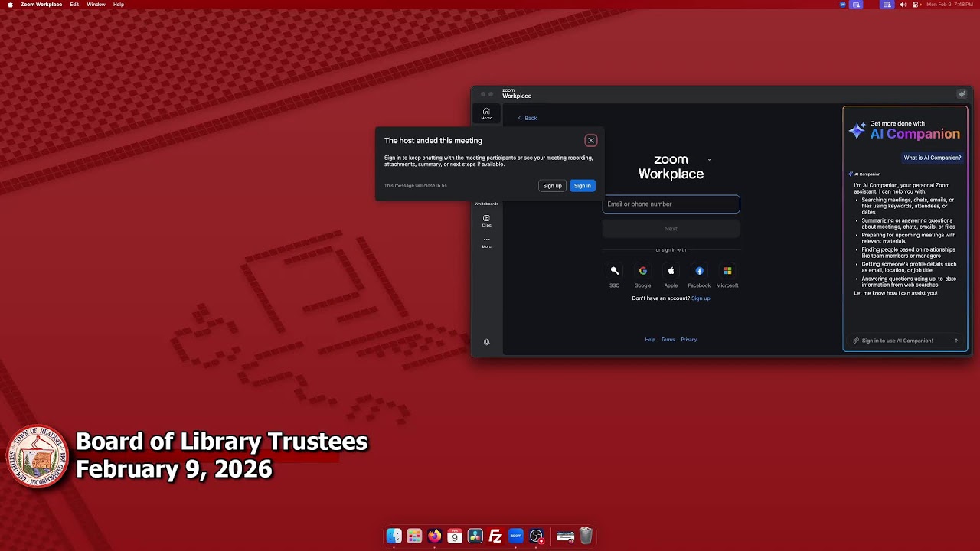Close the 'host ended this meeting' dialog
This screenshot has width=980, height=551.
click(x=590, y=141)
